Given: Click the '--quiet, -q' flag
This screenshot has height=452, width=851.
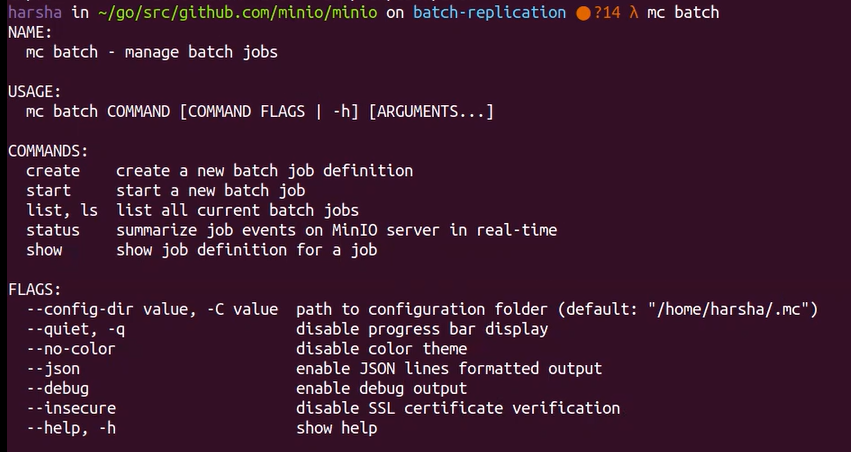Looking at the screenshot, I should (x=76, y=329).
